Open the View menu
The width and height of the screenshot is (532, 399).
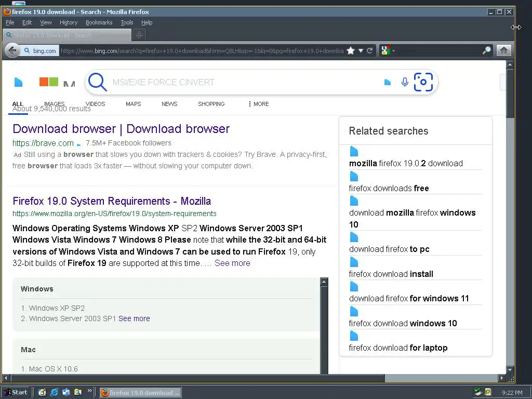pyautogui.click(x=46, y=22)
